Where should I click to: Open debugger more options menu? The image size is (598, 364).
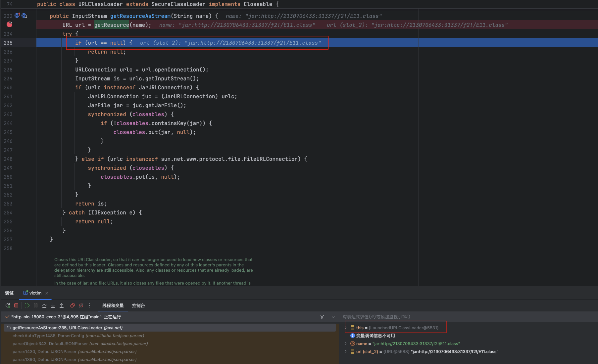(x=90, y=305)
